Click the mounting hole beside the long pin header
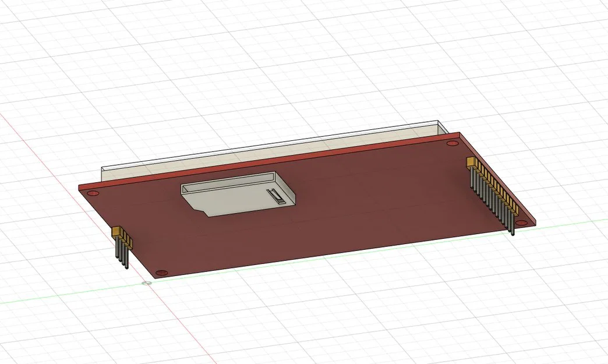The width and height of the screenshot is (608, 364). click(x=522, y=223)
